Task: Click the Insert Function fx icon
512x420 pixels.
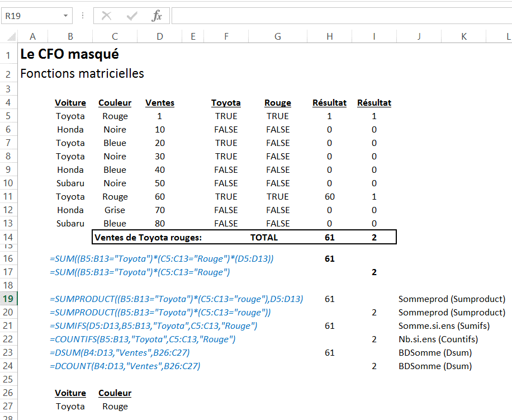Action: point(157,16)
